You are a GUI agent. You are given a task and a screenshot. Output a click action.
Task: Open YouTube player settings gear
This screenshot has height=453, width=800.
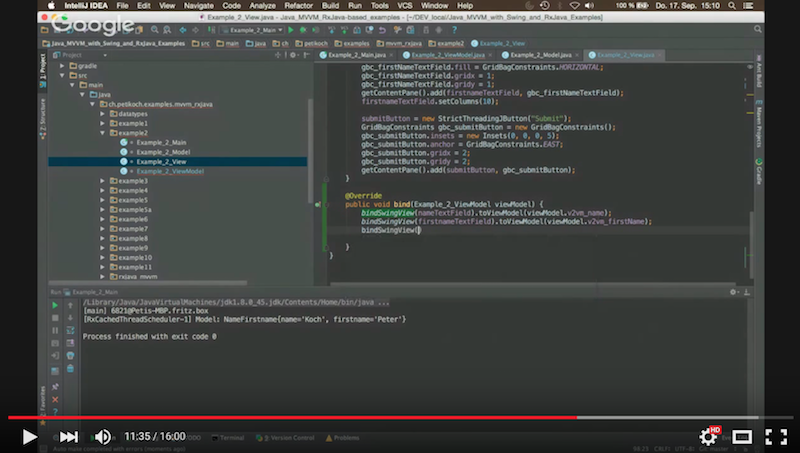[708, 437]
